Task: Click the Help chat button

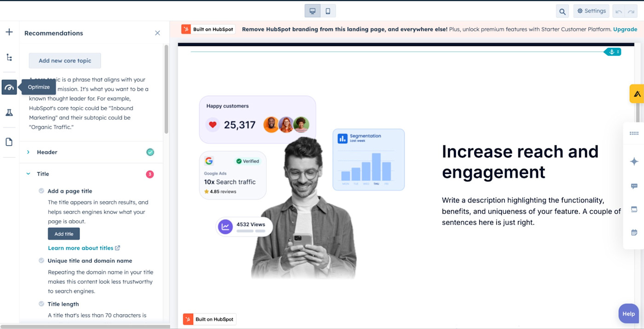Action: (629, 314)
